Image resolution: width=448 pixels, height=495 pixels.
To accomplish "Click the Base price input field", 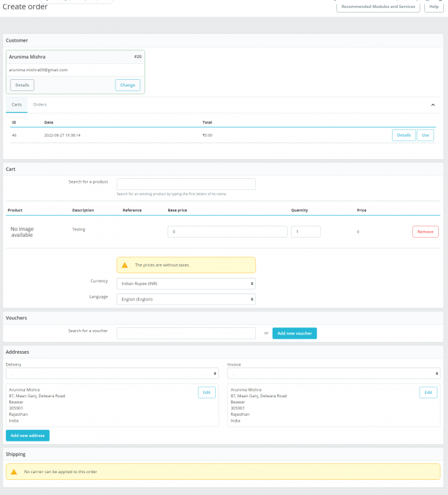I will tap(228, 232).
